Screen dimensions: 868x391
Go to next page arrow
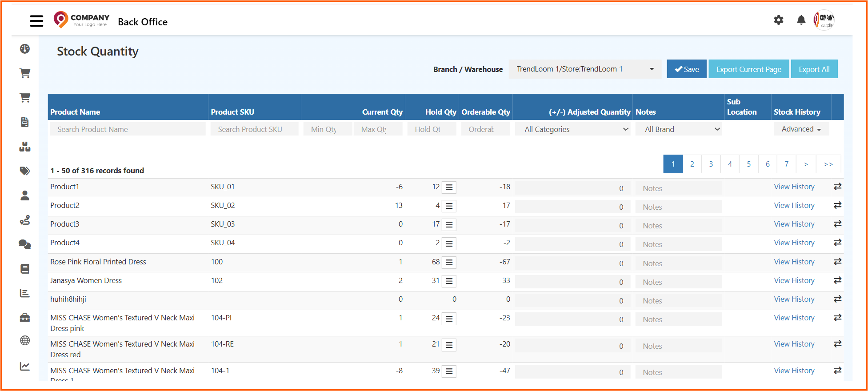coord(806,164)
